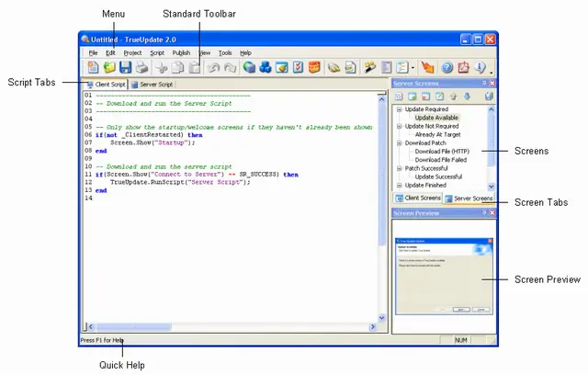Click the Print toolbar icon
Viewport: 588px width, 375px height.
click(x=141, y=68)
